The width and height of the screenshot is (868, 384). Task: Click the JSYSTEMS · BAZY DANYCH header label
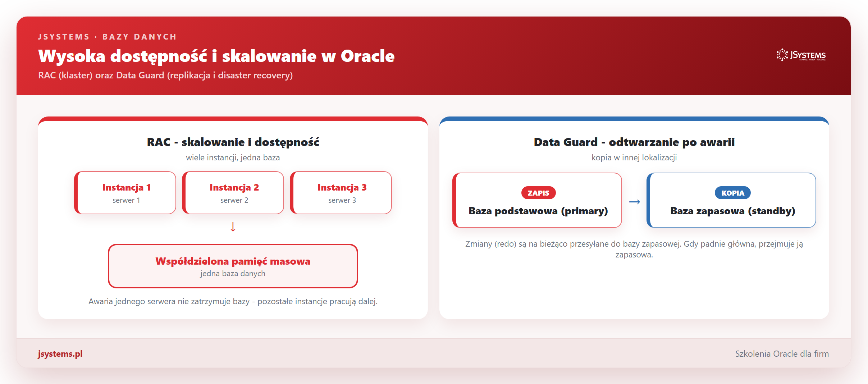click(x=107, y=37)
